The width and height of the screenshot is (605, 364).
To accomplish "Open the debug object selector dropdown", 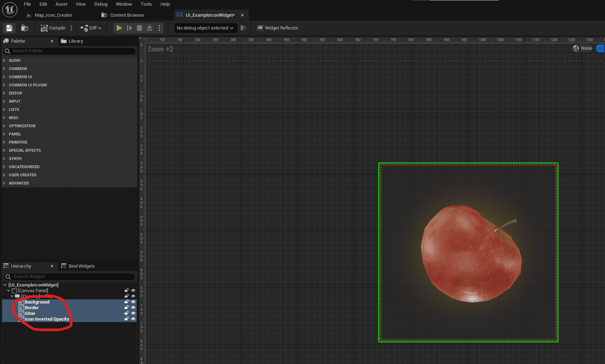I will pyautogui.click(x=205, y=28).
